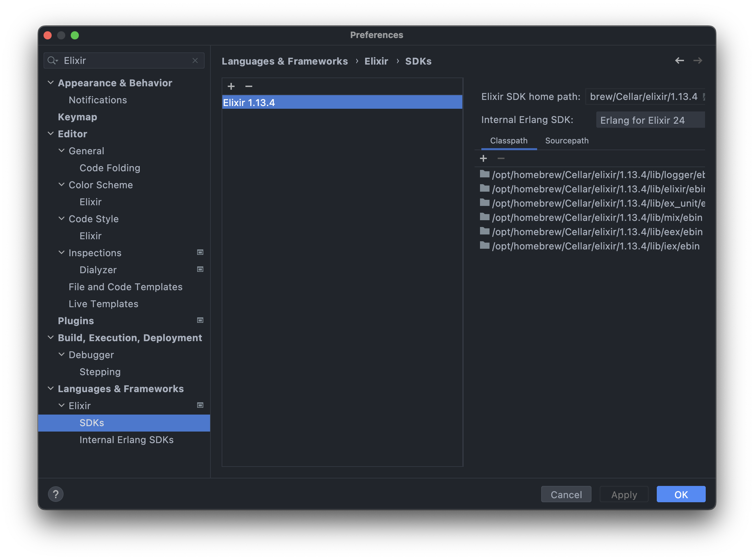754x560 pixels.
Task: Navigate forward using the right arrow icon
Action: (x=698, y=60)
